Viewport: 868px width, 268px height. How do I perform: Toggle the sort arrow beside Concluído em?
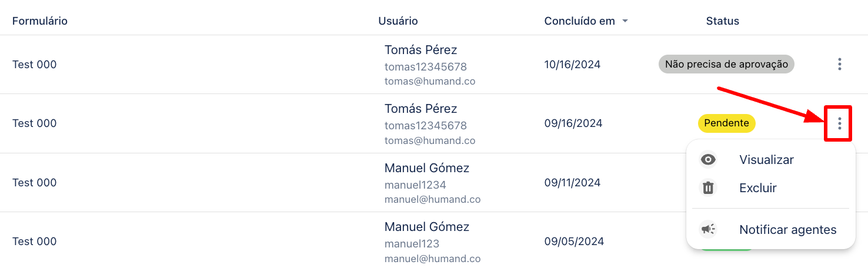coord(625,21)
